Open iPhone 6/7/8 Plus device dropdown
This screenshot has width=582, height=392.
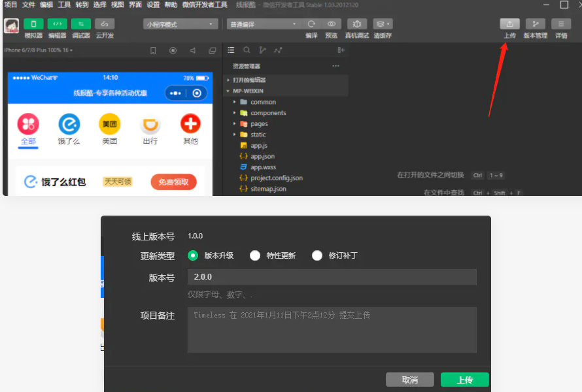[38, 50]
